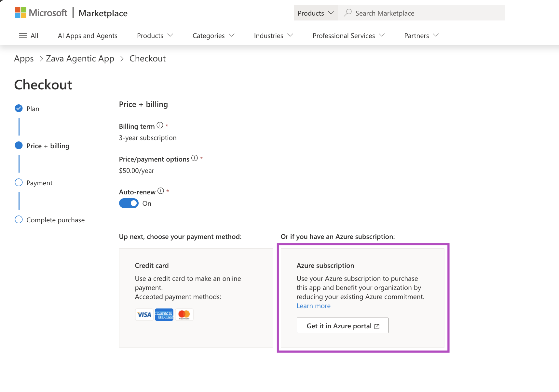
Task: Click the search magnifier icon
Action: (348, 13)
